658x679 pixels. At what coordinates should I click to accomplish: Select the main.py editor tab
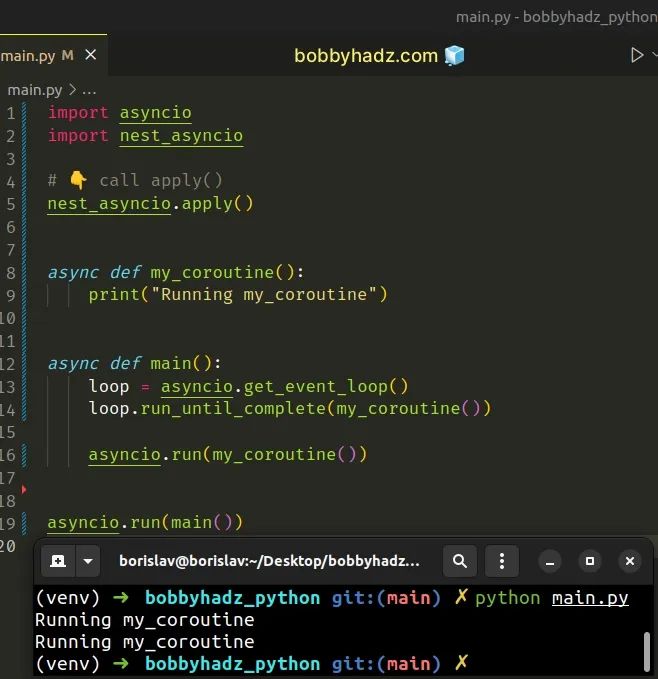53,55
